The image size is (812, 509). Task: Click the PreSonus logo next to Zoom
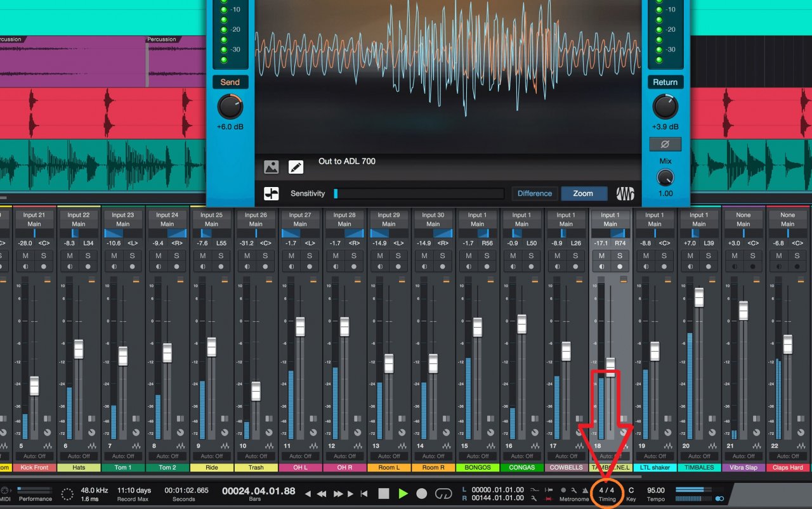pyautogui.click(x=624, y=193)
